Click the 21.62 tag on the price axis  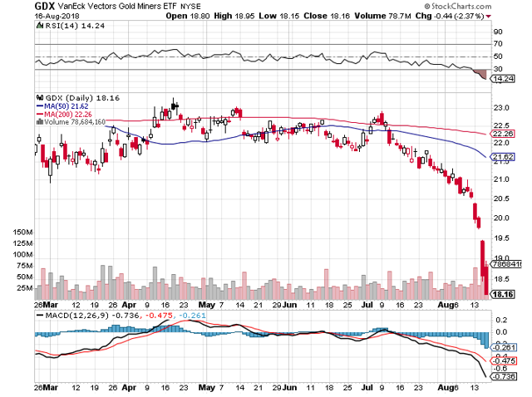coord(503,157)
